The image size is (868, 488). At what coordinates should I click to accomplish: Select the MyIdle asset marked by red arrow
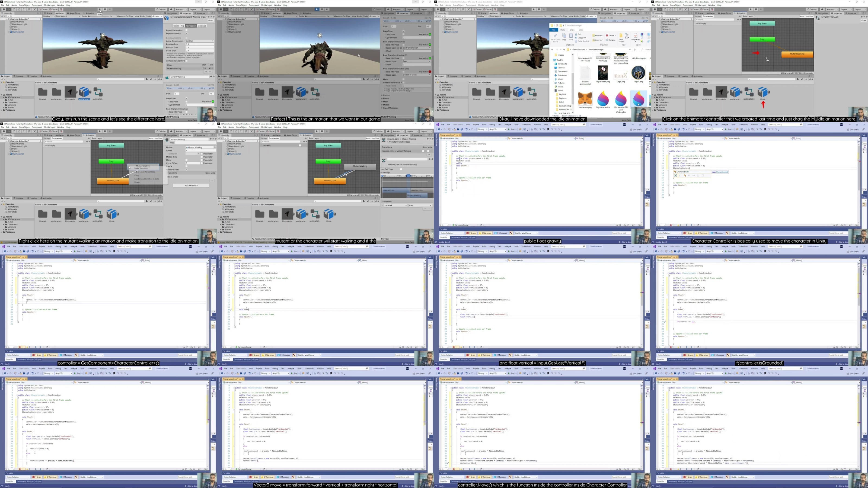coord(763,92)
